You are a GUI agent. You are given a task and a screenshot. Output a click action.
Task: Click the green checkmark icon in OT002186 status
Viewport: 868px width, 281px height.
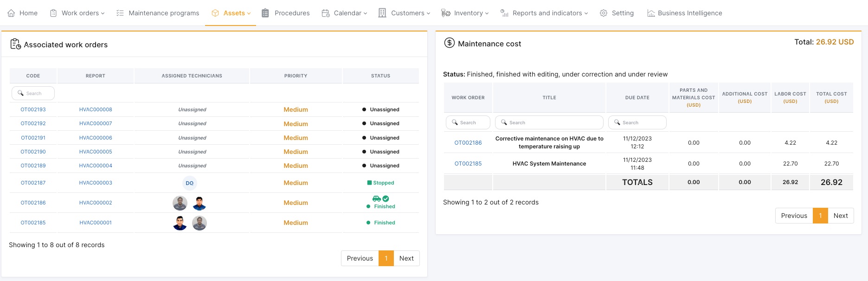[x=386, y=198]
